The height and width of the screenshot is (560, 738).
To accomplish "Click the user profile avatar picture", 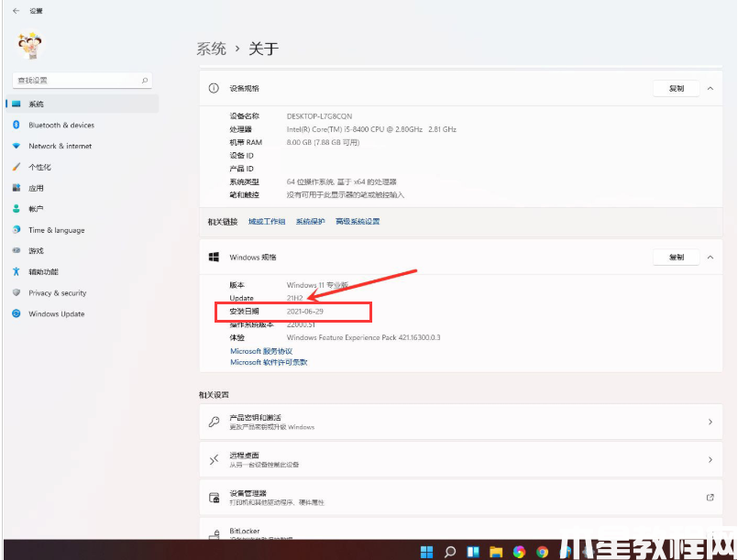I will [x=30, y=45].
